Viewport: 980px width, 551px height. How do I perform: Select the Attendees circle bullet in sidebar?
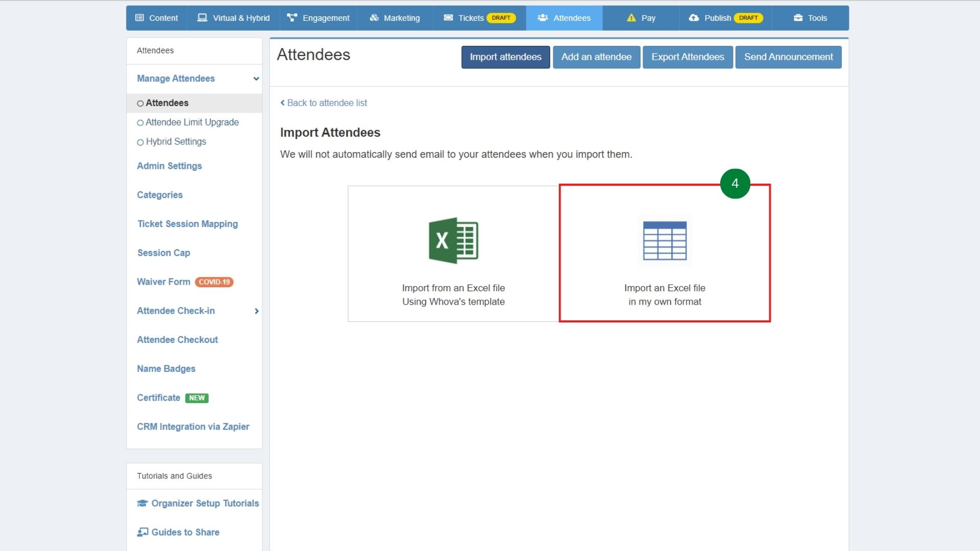pyautogui.click(x=140, y=104)
